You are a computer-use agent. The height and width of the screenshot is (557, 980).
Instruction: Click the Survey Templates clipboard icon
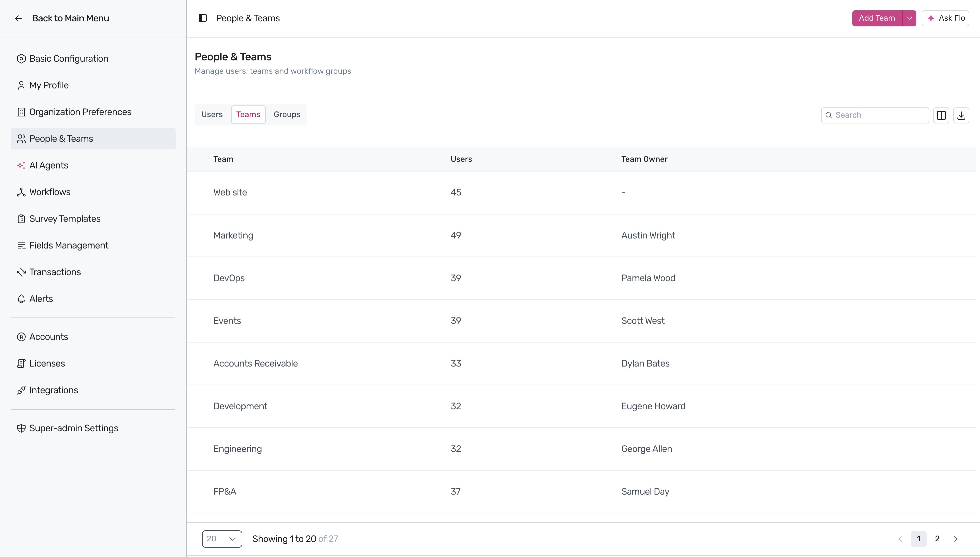coord(21,219)
